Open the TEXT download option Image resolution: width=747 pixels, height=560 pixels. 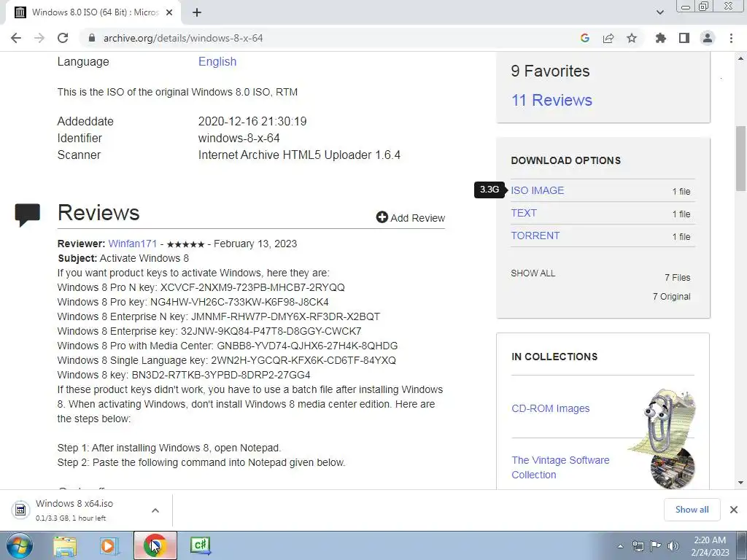[x=524, y=213]
